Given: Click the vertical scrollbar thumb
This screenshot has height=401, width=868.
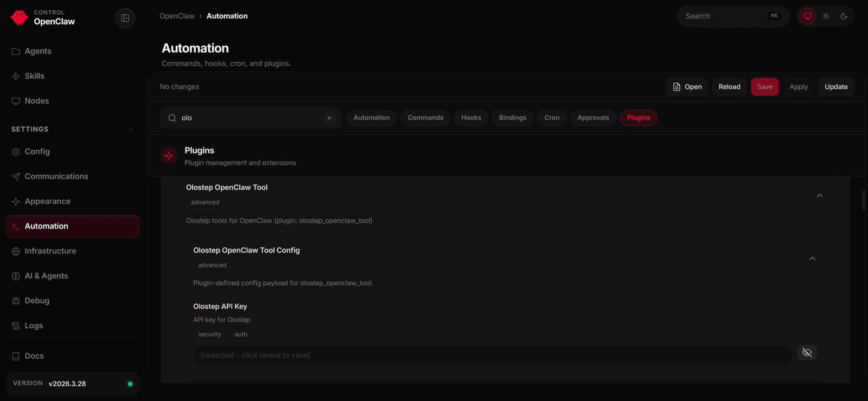Looking at the screenshot, I should (864, 200).
